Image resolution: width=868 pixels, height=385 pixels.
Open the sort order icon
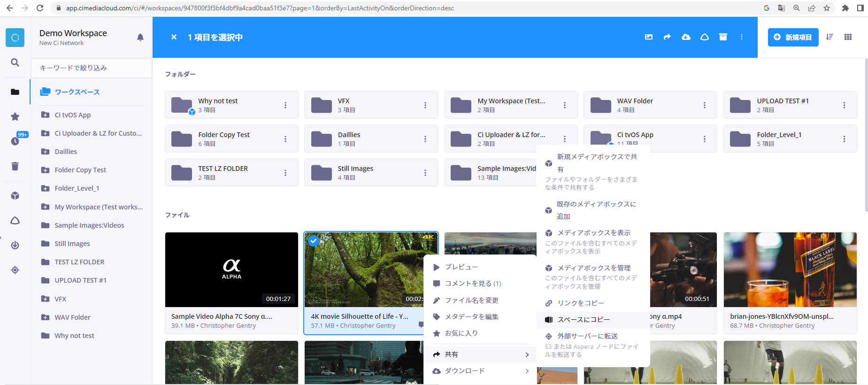pos(830,37)
